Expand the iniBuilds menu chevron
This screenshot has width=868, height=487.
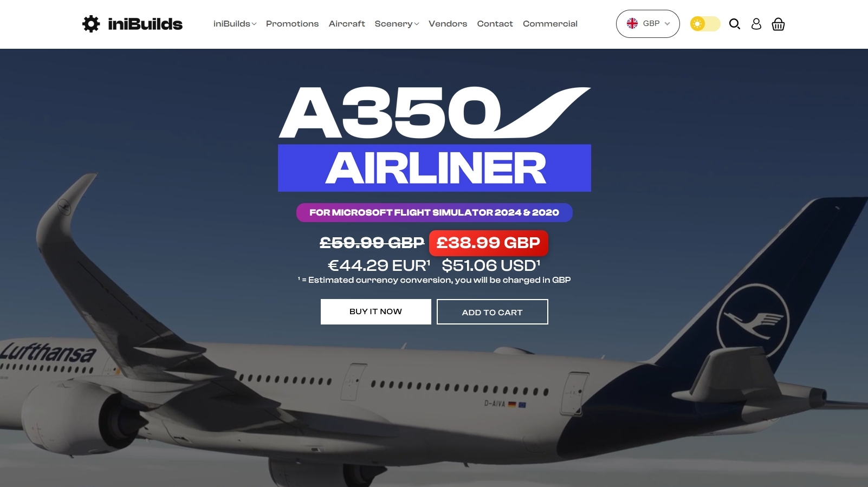[x=254, y=24]
